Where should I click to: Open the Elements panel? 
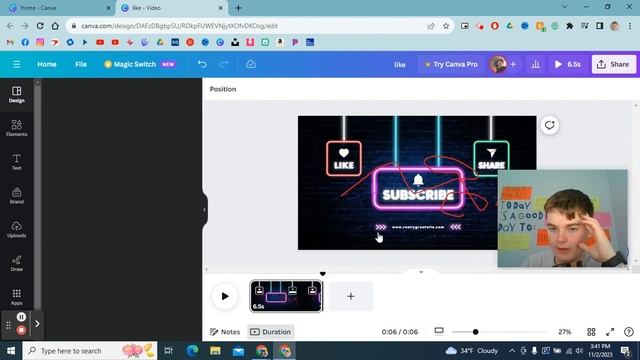pyautogui.click(x=17, y=128)
